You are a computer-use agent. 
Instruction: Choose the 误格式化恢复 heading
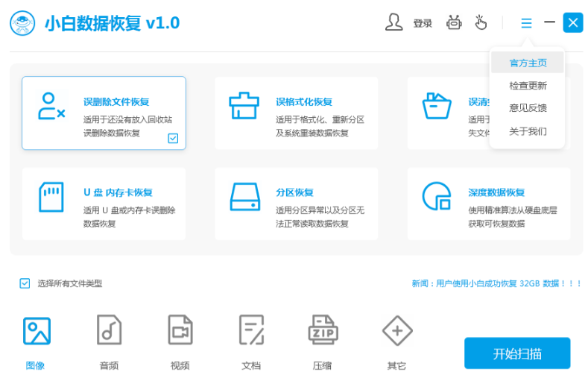click(304, 101)
